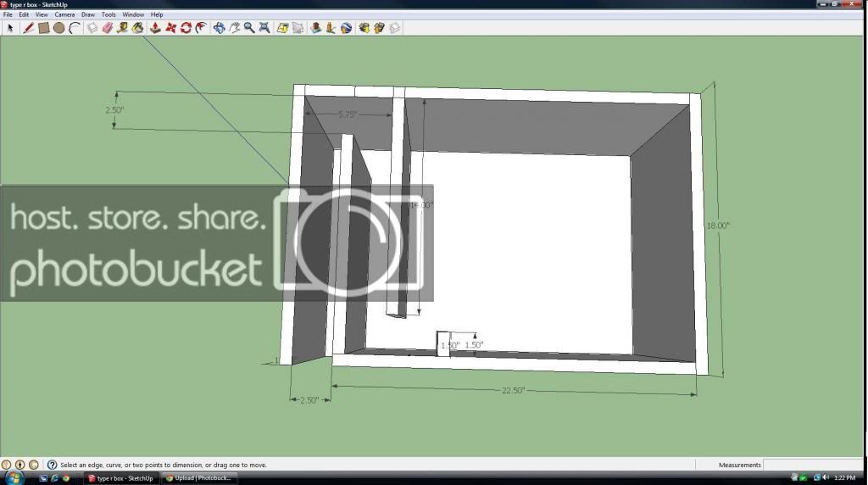
Task: Select the 18.00" dimension label
Action: (718, 226)
